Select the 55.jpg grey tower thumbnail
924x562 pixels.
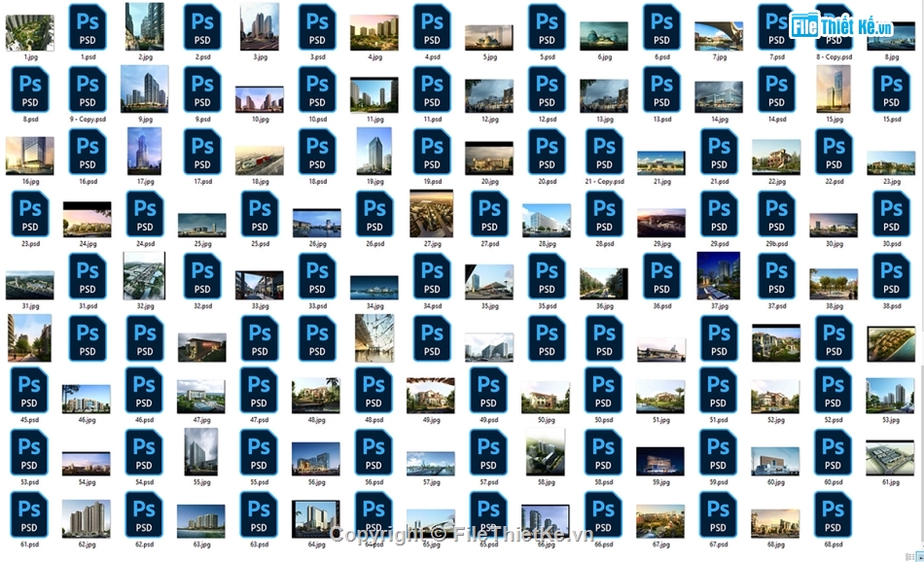[201, 452]
